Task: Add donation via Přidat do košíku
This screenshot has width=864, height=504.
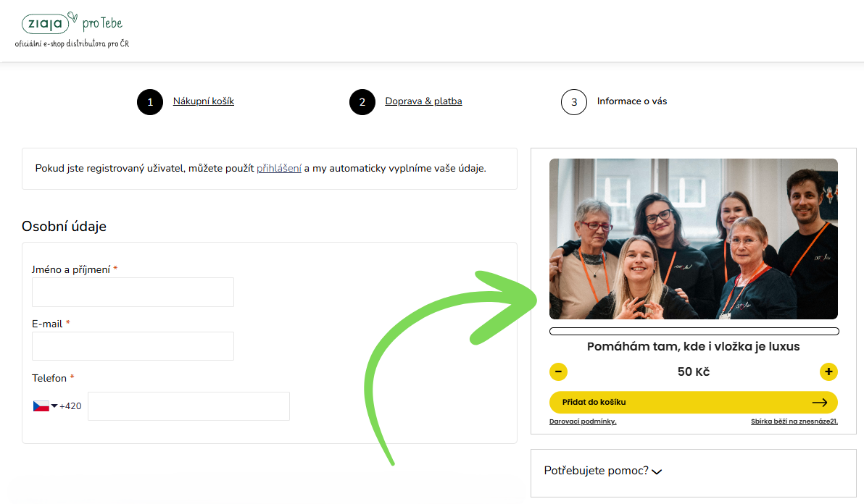Action: (693, 402)
